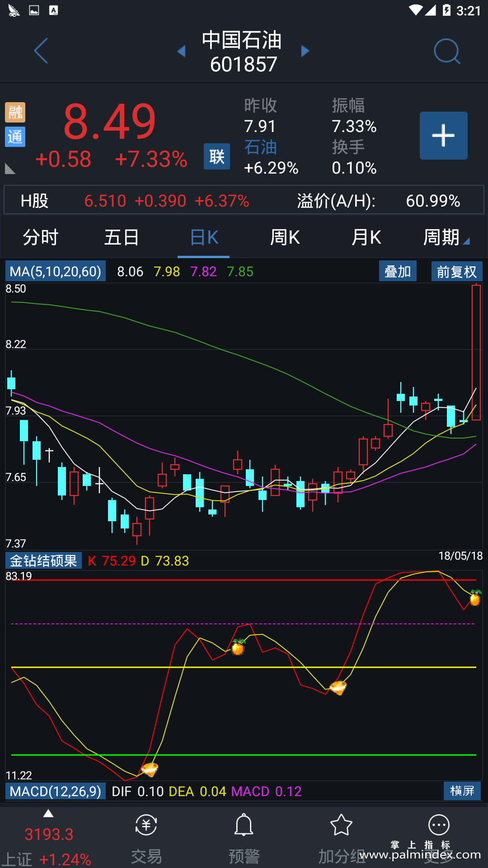Tap the diamond marker below yellow line
This screenshot has height=868, width=488.
(x=338, y=688)
